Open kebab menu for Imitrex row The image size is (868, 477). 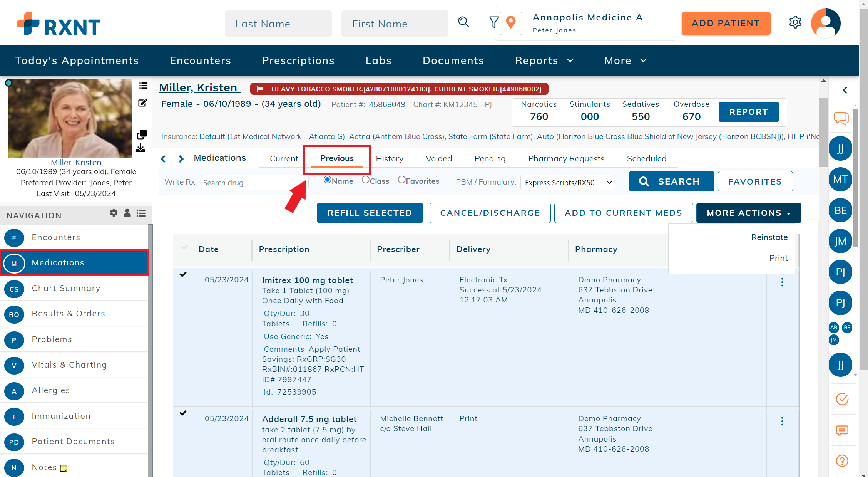782,282
